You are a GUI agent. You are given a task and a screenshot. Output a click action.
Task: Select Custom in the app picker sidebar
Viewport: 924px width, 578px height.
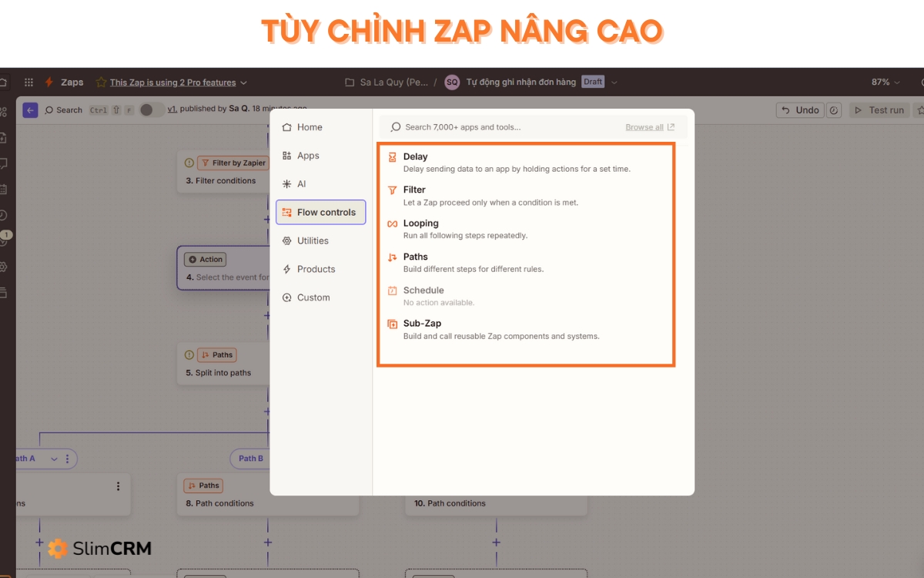320,297
